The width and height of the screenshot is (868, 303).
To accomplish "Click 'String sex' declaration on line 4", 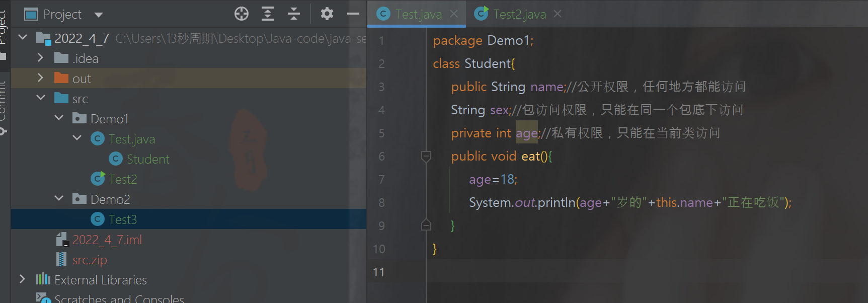I will (x=480, y=110).
